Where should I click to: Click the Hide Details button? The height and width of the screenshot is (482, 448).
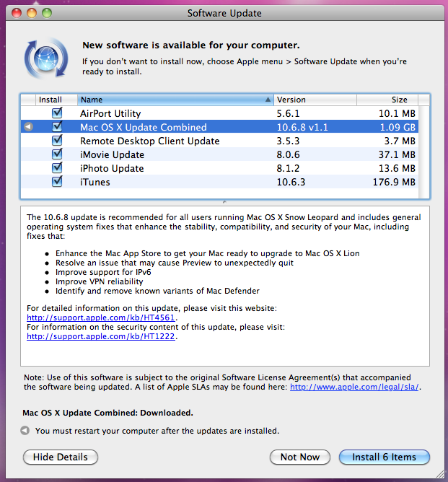(61, 457)
